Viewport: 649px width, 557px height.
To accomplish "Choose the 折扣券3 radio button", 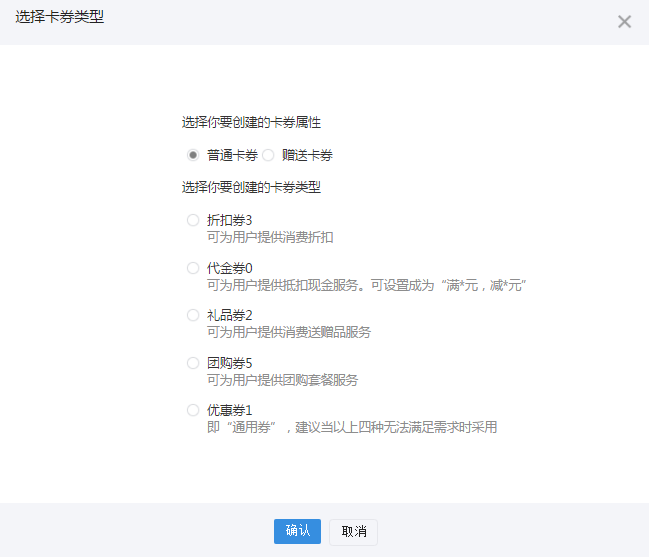I will tap(193, 220).
